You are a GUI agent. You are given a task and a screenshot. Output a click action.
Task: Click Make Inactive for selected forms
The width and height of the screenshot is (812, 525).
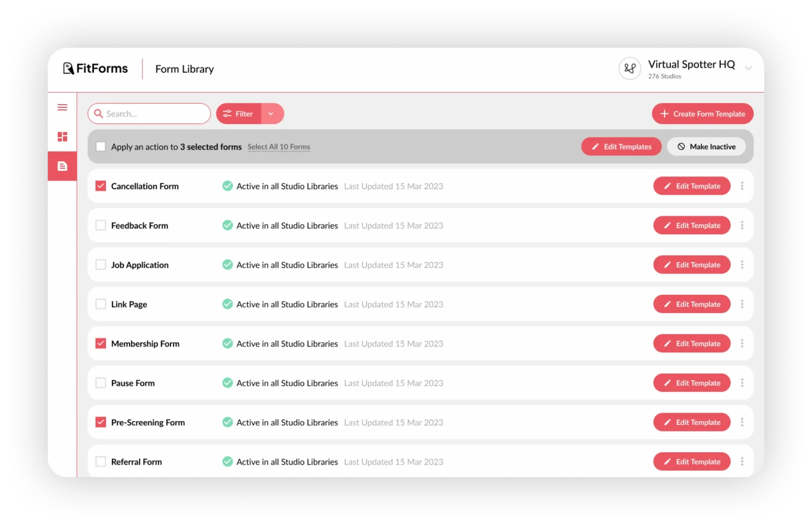point(706,146)
